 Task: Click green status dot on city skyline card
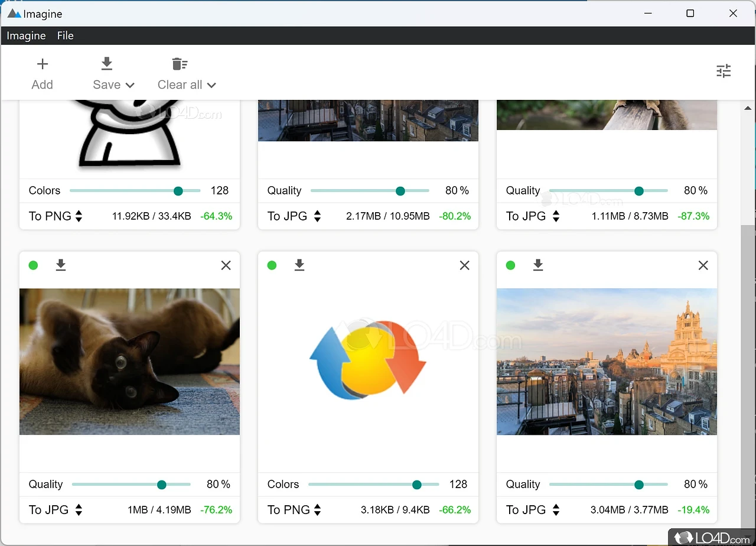coord(510,265)
